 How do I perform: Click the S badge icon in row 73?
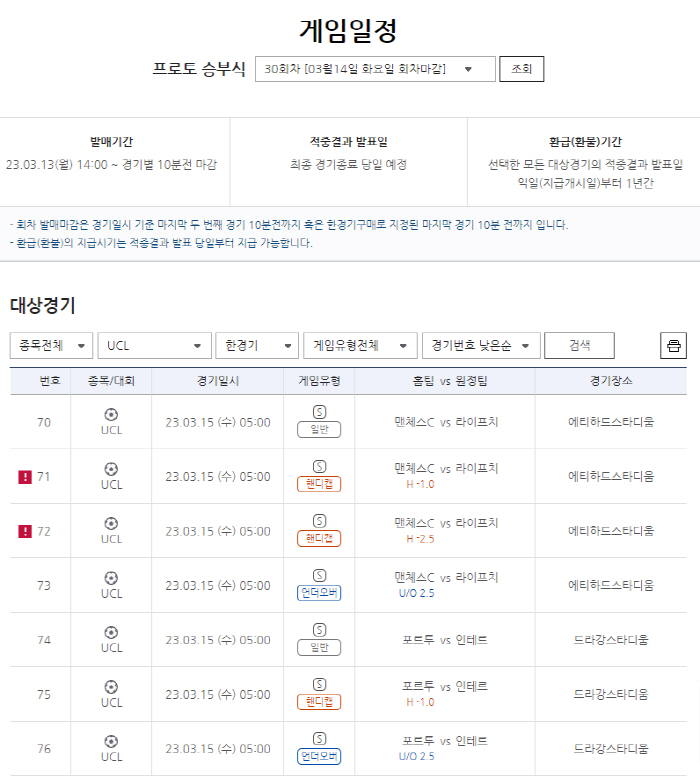pyautogui.click(x=319, y=576)
